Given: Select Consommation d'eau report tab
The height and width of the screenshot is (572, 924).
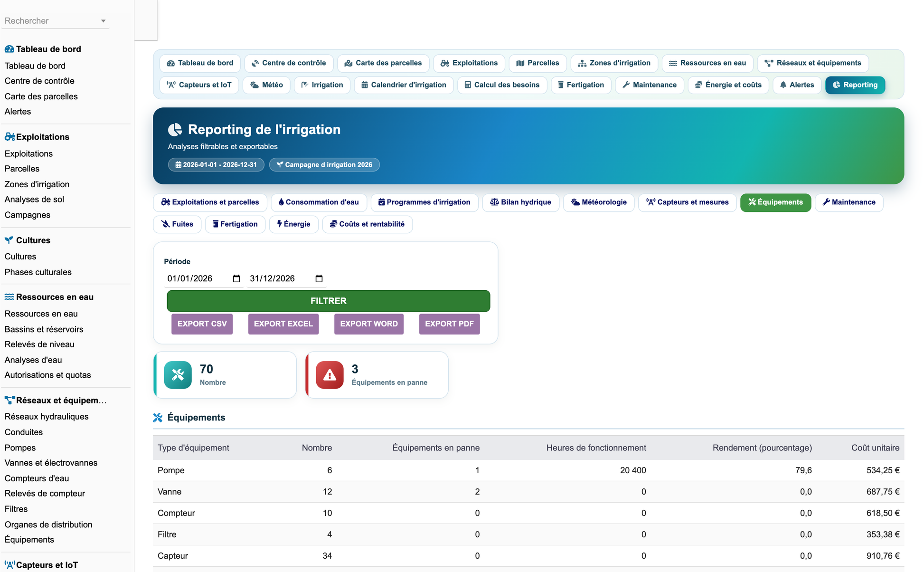Looking at the screenshot, I should pyautogui.click(x=319, y=202).
